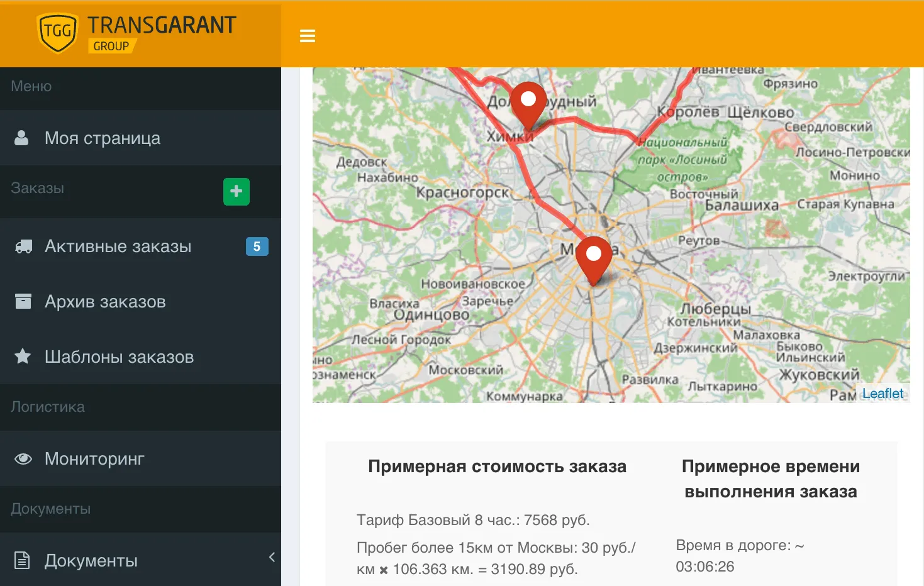This screenshot has height=586, width=924.
Task: Open the Leaflet attribution link
Action: (x=883, y=393)
